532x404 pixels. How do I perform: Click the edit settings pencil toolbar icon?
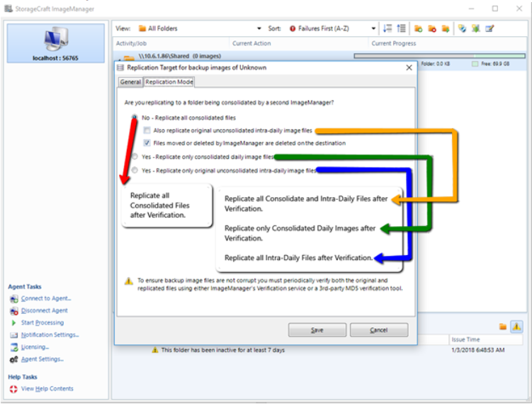[x=489, y=28]
